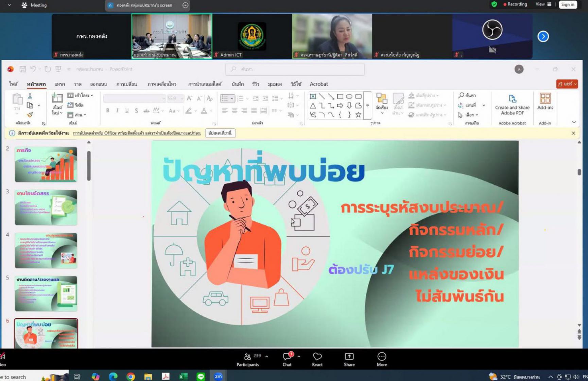
Task: Toggle Italic formatting in ribbon
Action: tap(117, 111)
